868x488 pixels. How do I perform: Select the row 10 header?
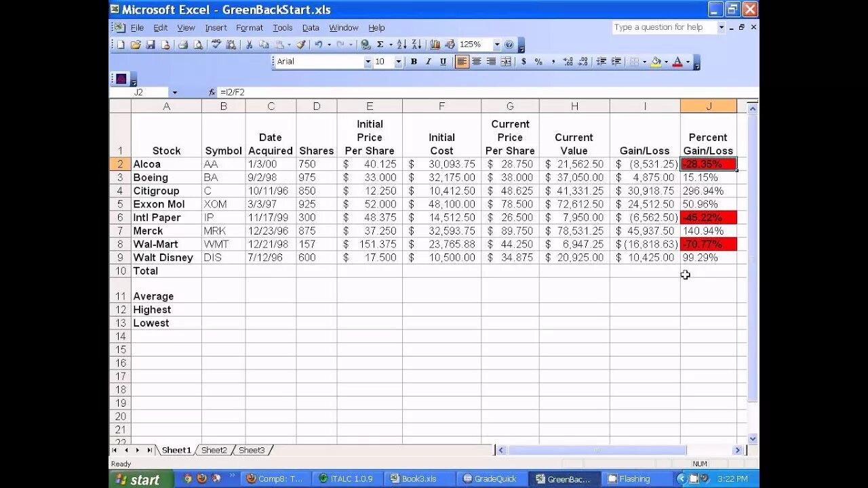pos(120,271)
